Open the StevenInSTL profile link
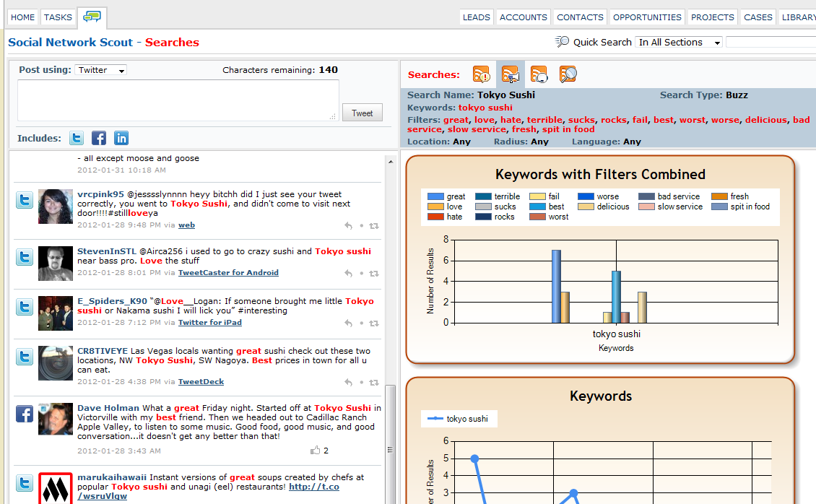This screenshot has height=504, width=816. 107,251
